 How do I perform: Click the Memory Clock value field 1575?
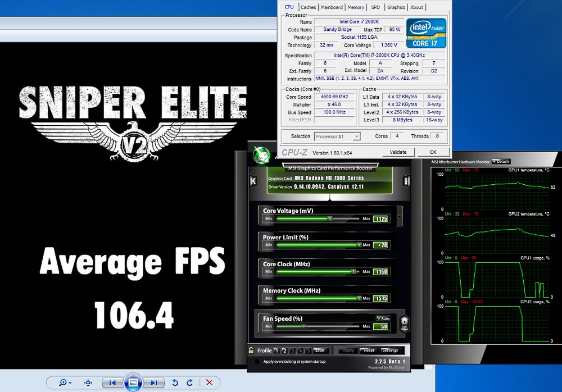(x=381, y=298)
